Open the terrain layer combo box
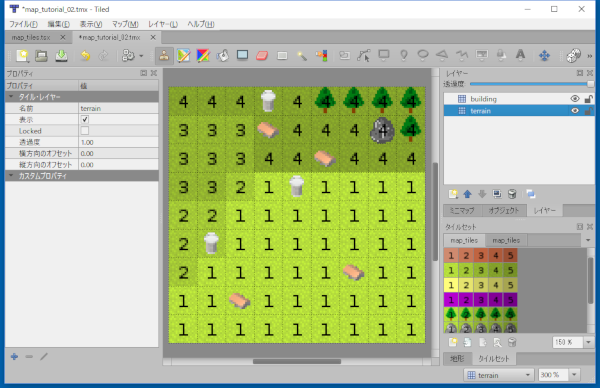 pos(499,375)
